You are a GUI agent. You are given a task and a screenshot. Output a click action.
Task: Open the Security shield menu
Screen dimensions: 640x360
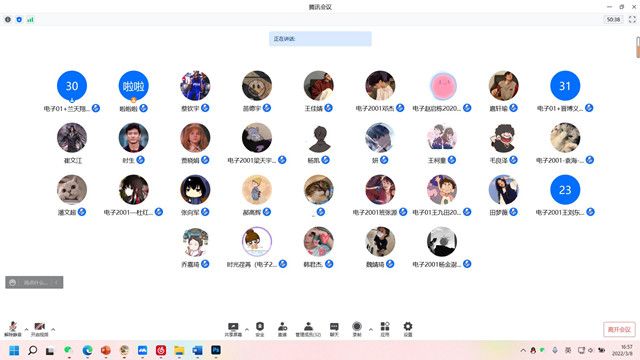pyautogui.click(x=260, y=329)
